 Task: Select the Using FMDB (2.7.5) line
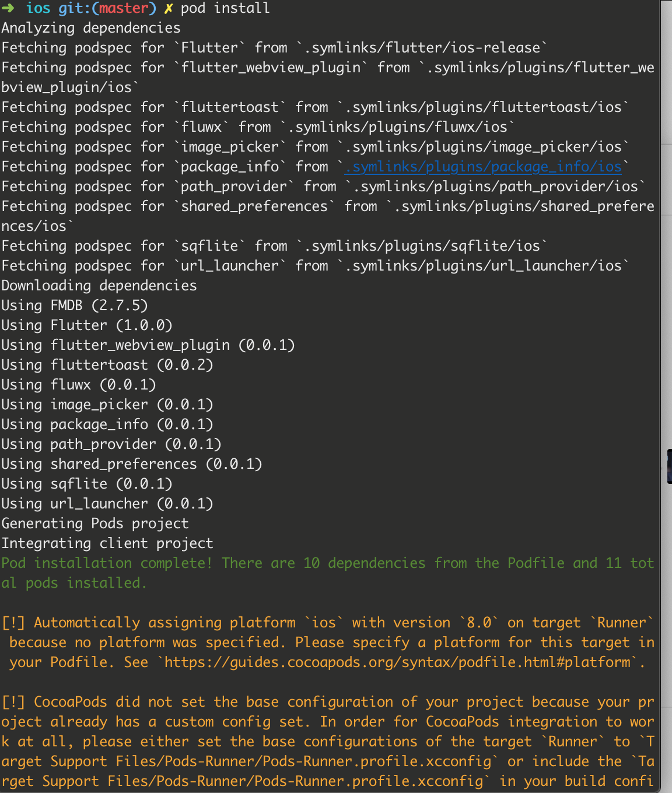pos(73,305)
